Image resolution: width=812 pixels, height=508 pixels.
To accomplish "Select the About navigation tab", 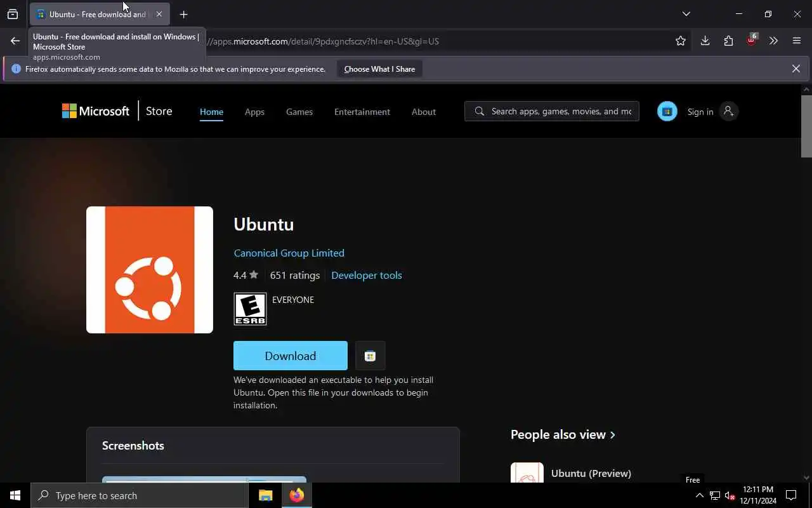I will 424,112.
